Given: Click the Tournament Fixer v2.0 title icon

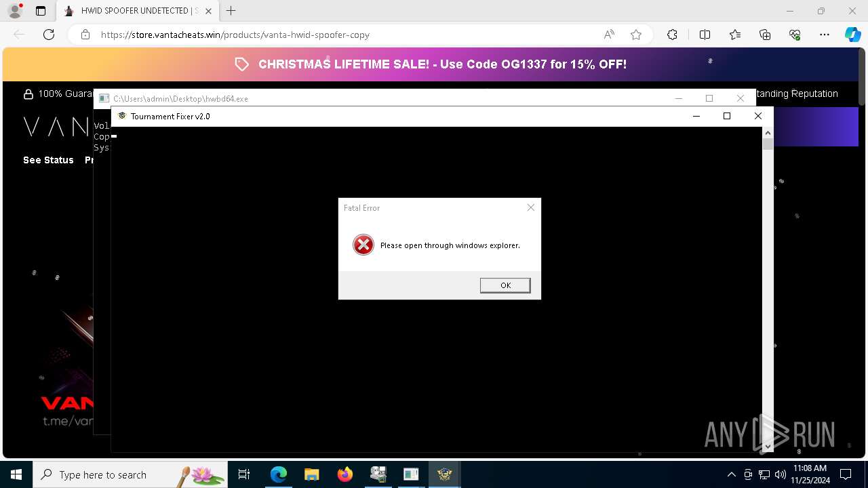Looking at the screenshot, I should tap(122, 116).
